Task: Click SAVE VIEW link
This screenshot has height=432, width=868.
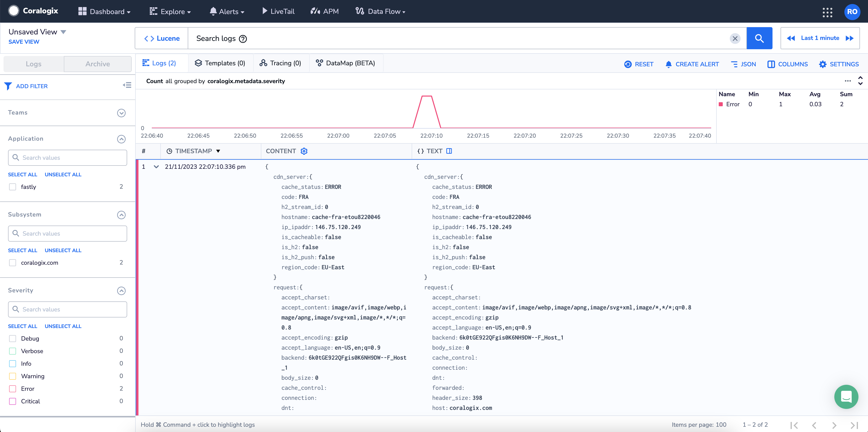Action: (24, 42)
